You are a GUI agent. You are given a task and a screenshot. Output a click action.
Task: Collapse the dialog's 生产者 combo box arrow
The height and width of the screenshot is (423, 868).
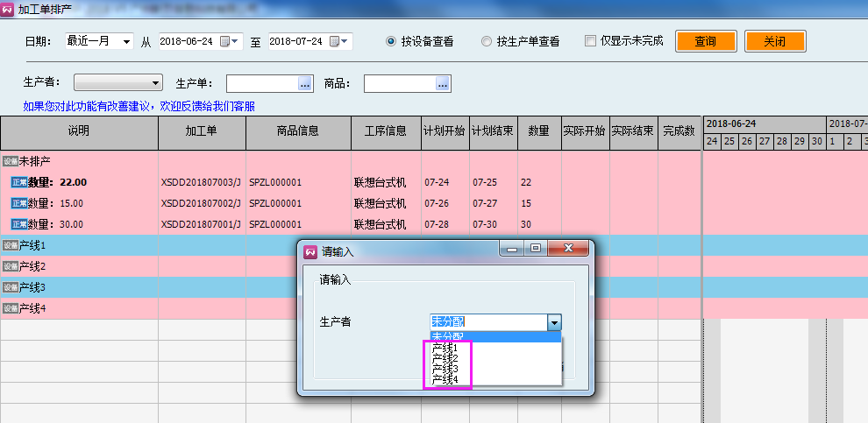click(x=553, y=322)
